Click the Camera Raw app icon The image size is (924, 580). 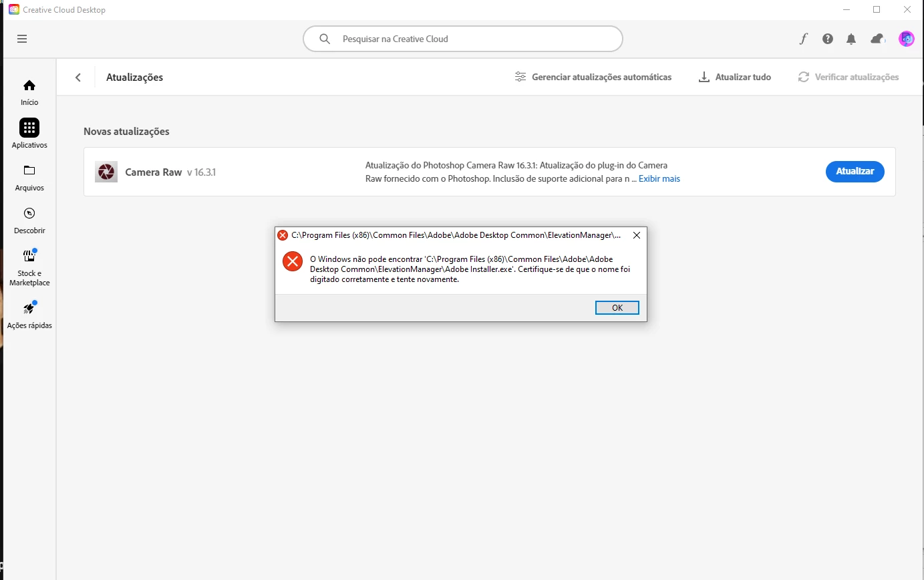tap(106, 172)
